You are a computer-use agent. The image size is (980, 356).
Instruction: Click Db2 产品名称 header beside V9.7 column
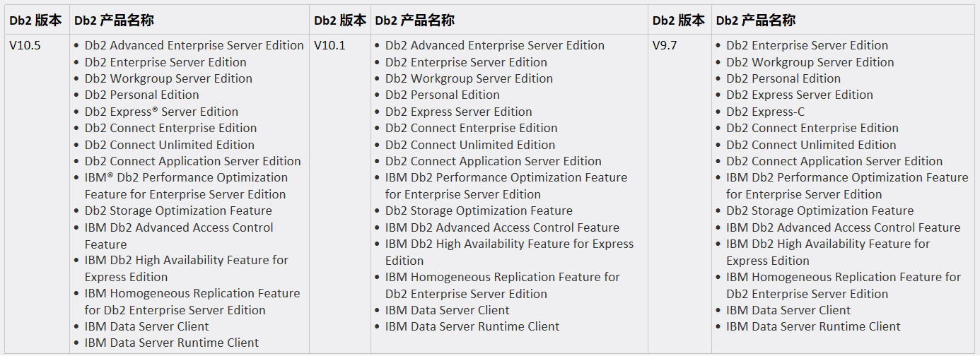(755, 20)
